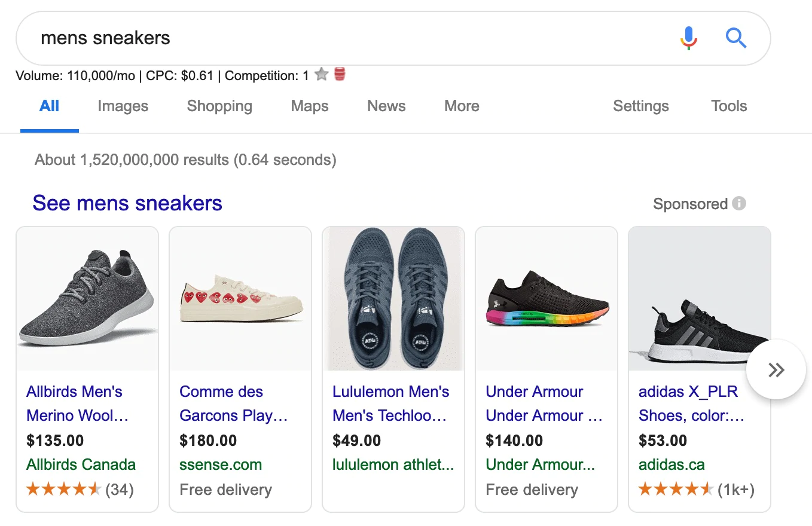Click the double-arrow next products button
This screenshot has height=526, width=812.
pos(776,370)
